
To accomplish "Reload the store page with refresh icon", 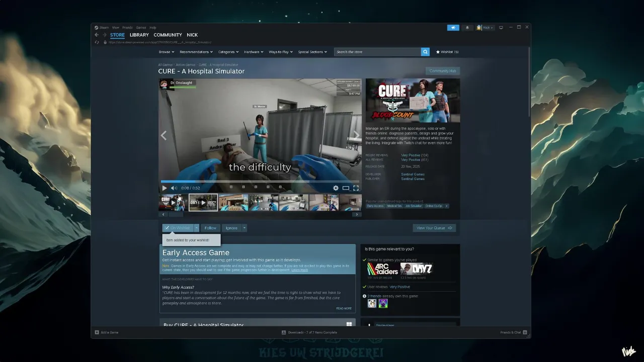I will click(97, 42).
